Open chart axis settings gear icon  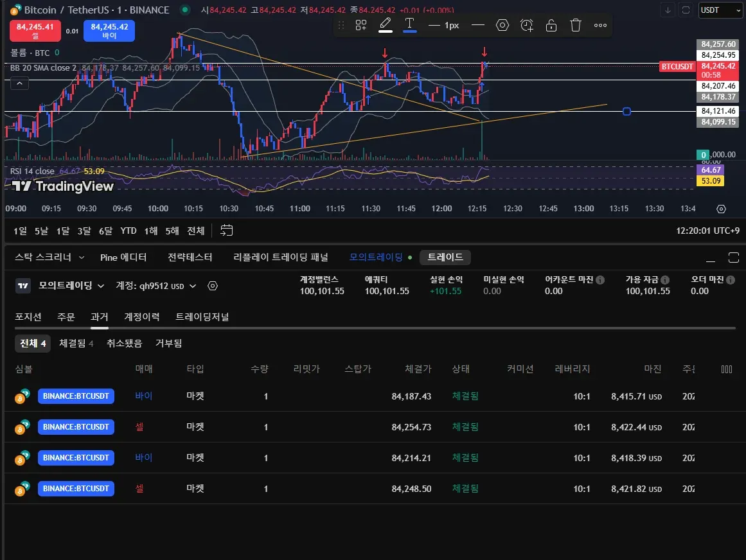(x=721, y=209)
